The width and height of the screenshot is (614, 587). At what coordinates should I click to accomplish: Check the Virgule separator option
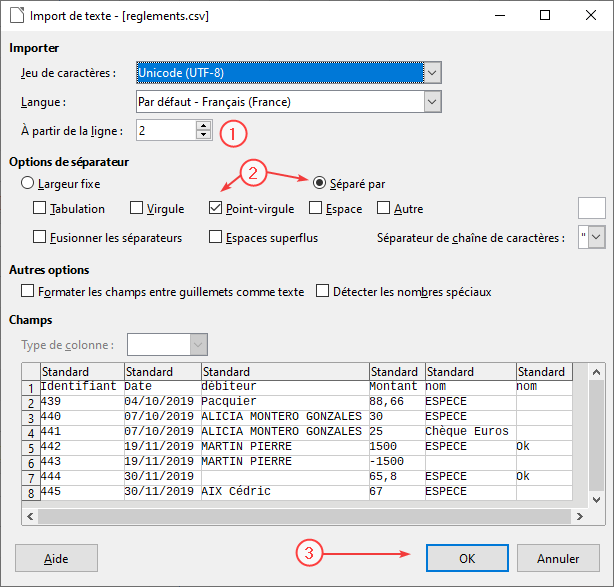click(x=138, y=209)
